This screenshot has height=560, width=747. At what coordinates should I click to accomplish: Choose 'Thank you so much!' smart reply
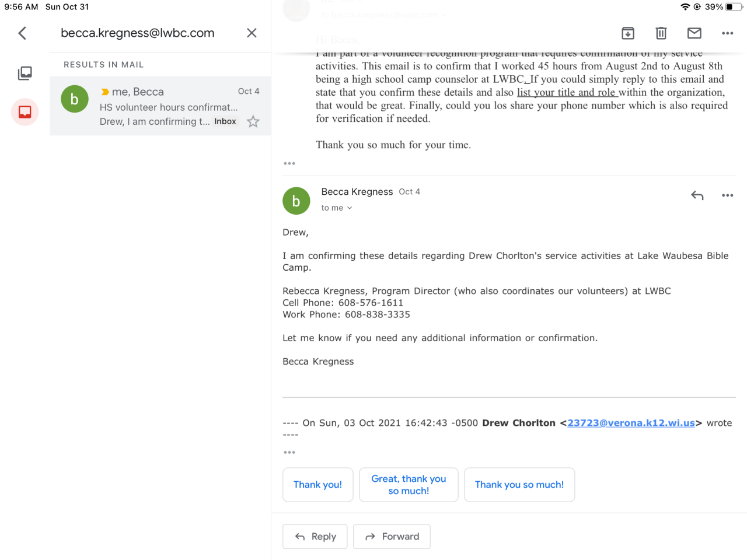519,485
